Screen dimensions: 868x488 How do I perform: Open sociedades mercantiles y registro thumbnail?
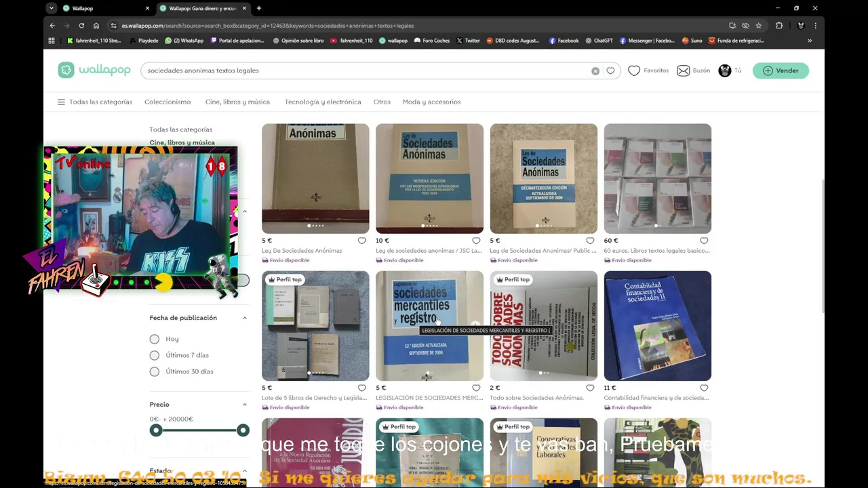[429, 326]
